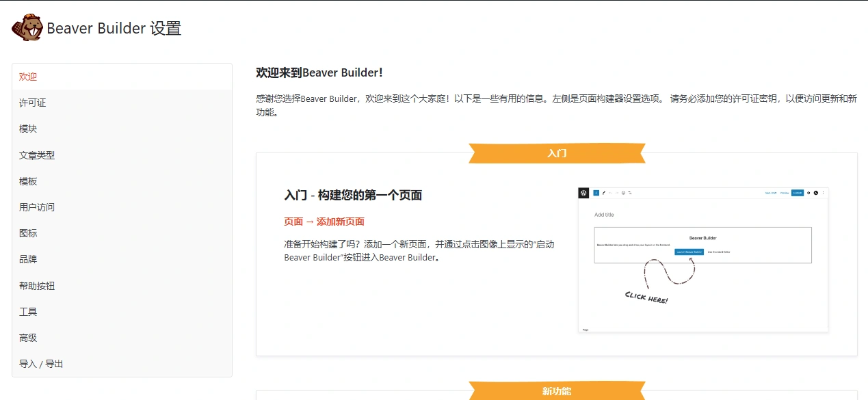
Task: Click the 入门 orange banner
Action: pyautogui.click(x=557, y=153)
